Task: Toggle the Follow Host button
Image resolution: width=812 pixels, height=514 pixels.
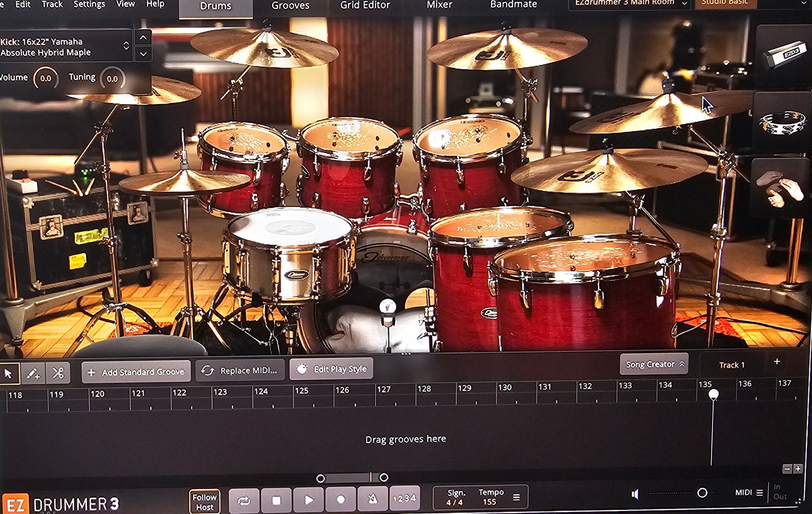Action: pos(205,502)
